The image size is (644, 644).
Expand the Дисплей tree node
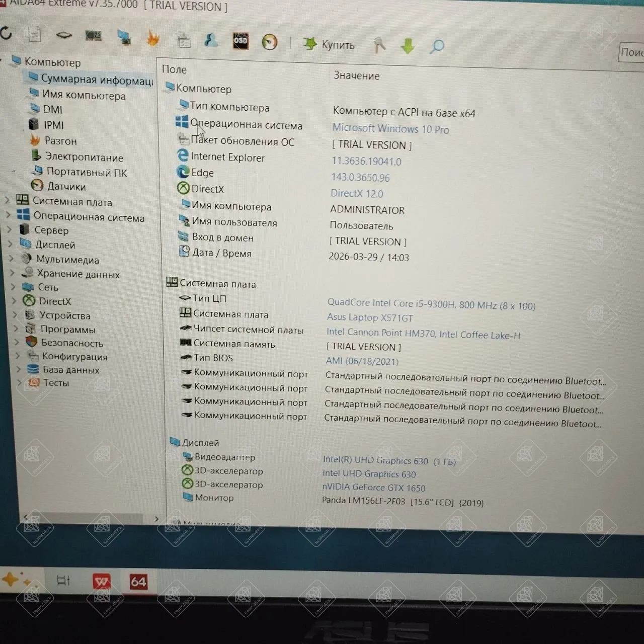(x=10, y=244)
